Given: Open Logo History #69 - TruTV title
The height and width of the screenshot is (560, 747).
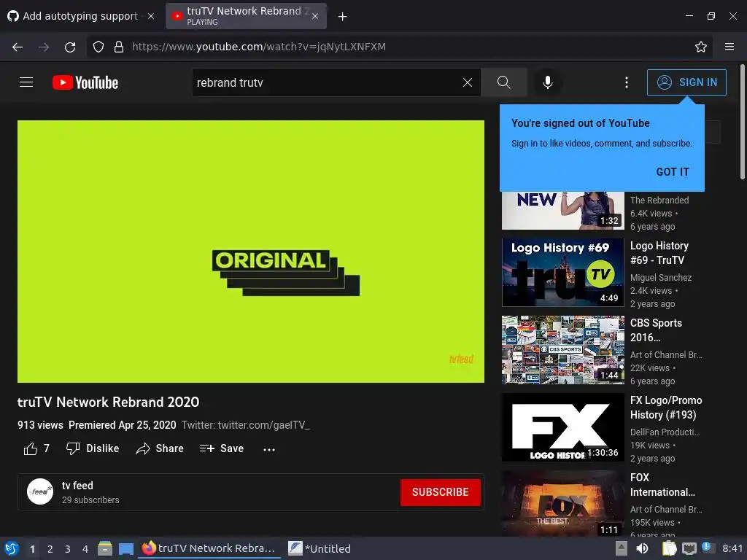Looking at the screenshot, I should (x=659, y=253).
